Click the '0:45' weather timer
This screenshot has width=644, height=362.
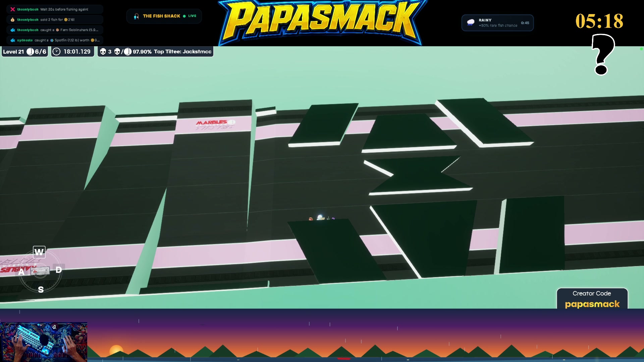[525, 23]
